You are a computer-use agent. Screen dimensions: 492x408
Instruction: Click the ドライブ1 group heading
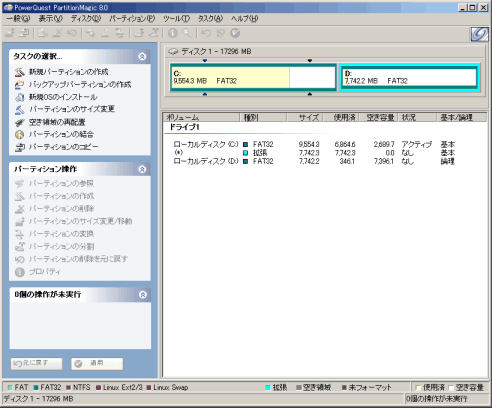184,127
